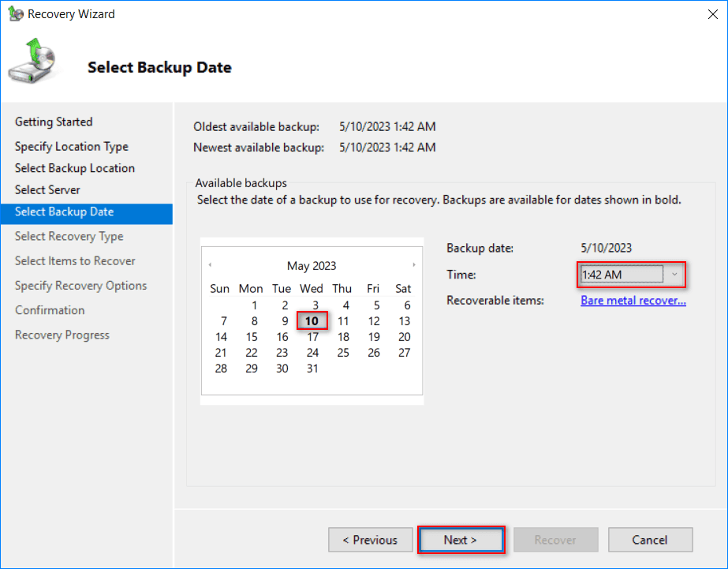Image resolution: width=728 pixels, height=569 pixels.
Task: Select May 10 on the calendar
Action: coord(312,321)
